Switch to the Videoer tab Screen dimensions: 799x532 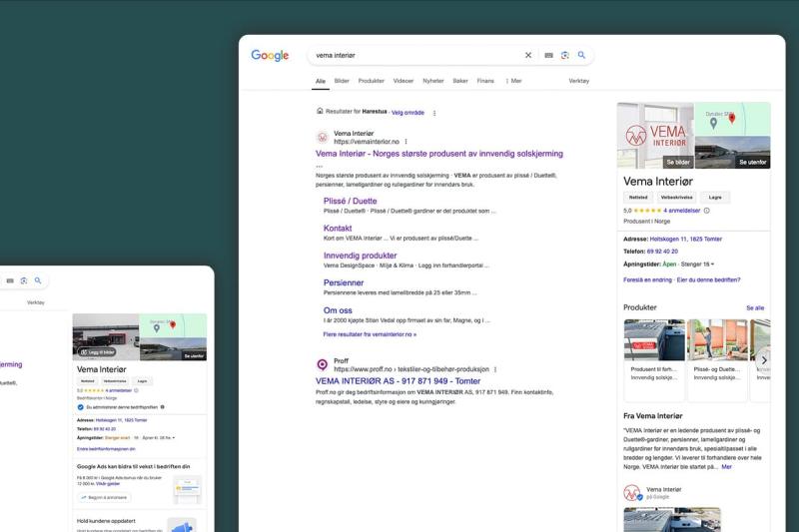point(403,81)
